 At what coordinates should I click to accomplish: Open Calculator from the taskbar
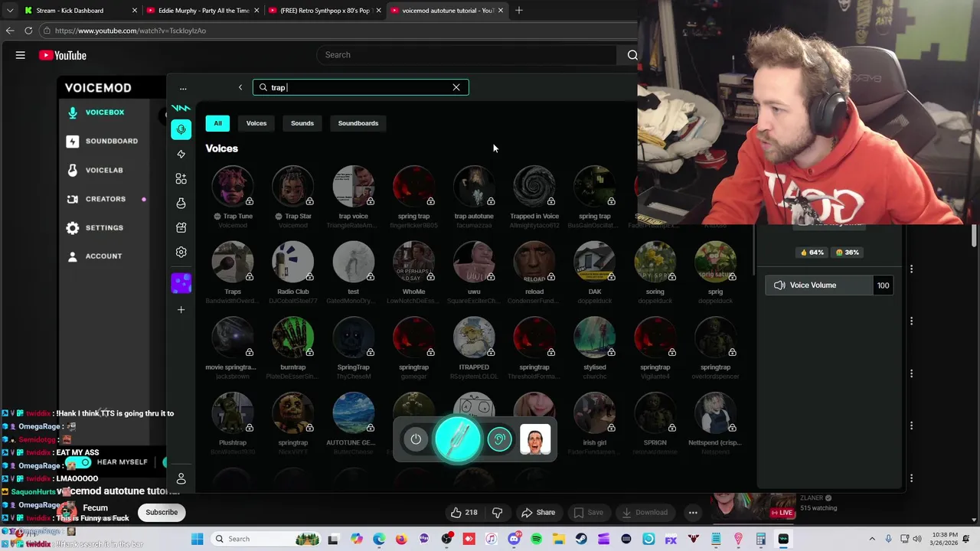point(761,539)
